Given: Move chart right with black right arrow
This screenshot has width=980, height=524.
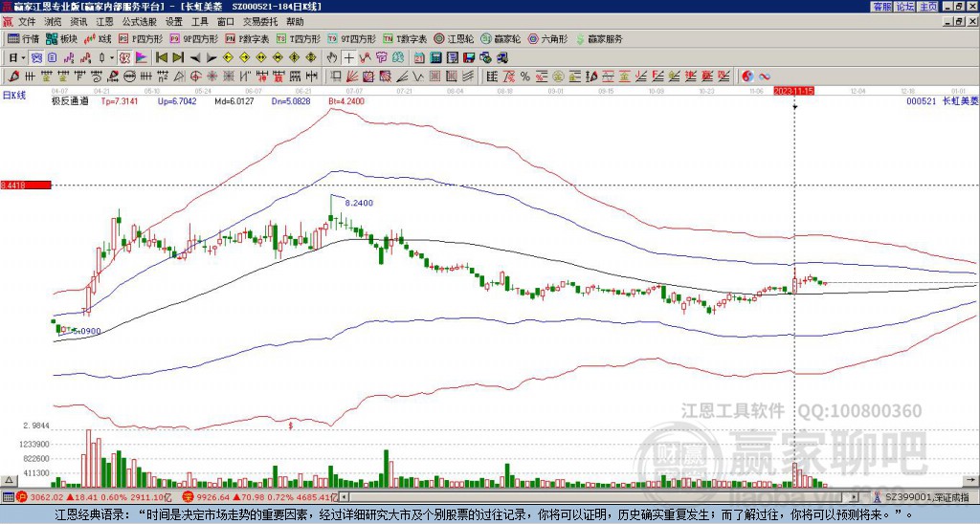Looking at the screenshot, I should pos(212,57).
